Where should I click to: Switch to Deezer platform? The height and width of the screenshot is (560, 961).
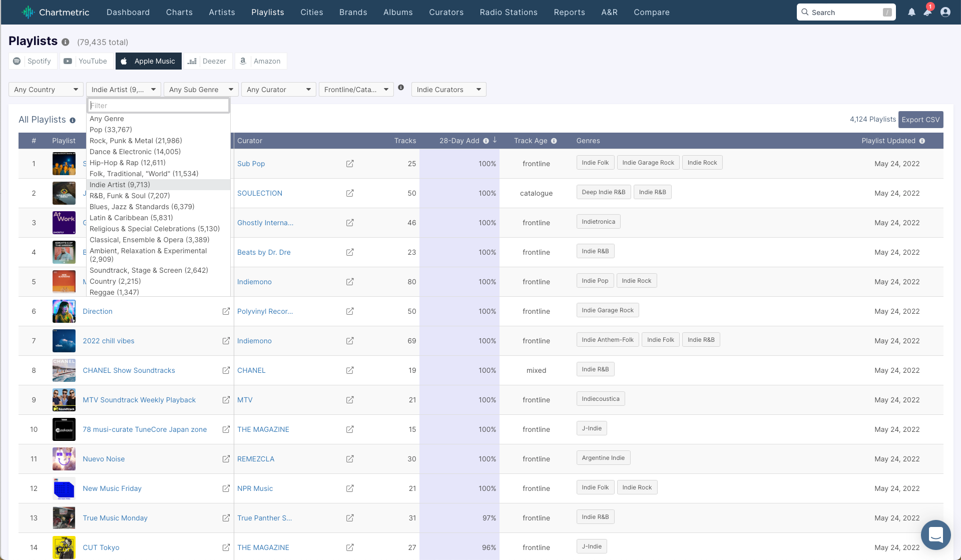click(208, 61)
